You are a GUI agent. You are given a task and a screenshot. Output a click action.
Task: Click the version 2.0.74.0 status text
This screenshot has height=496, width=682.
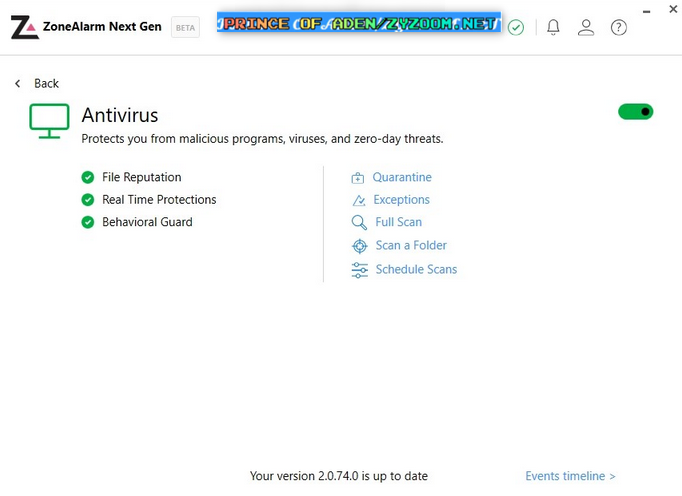pos(339,476)
